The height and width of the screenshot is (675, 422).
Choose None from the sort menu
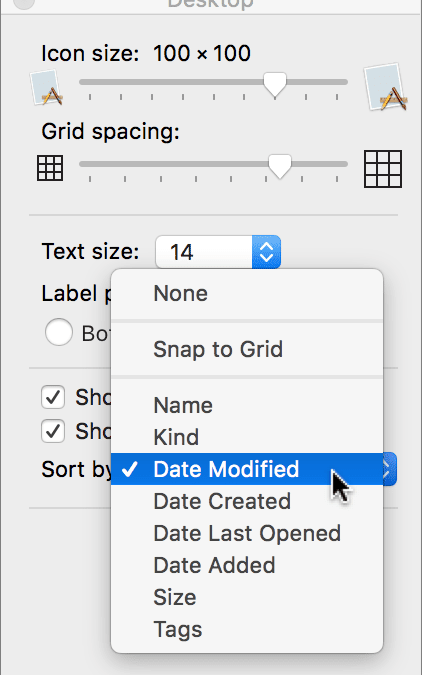click(247, 294)
